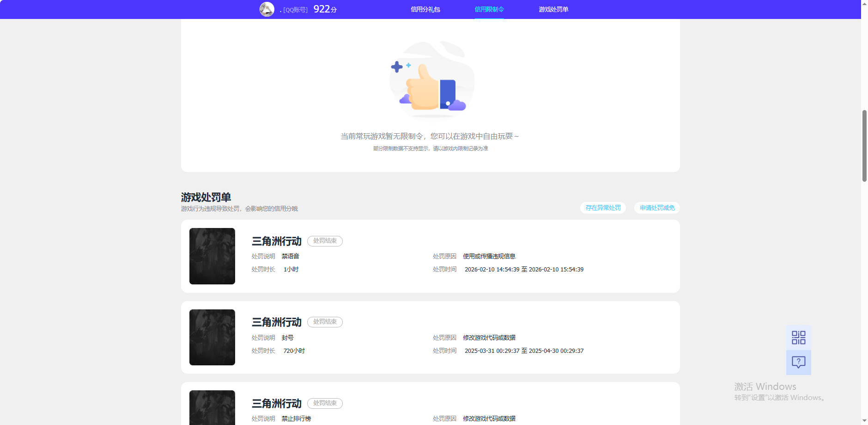Open the help feedback floating icon

coord(798,362)
